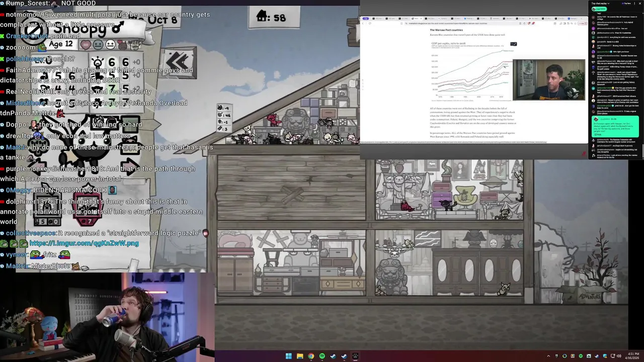Screen dimensions: 644x362
Task: Close the YouTube chat replay panel
Action: coord(640,4)
